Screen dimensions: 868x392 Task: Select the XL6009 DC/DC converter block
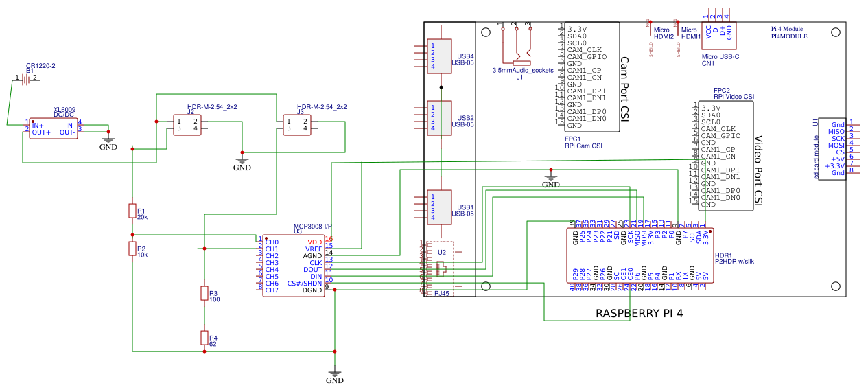coord(54,128)
